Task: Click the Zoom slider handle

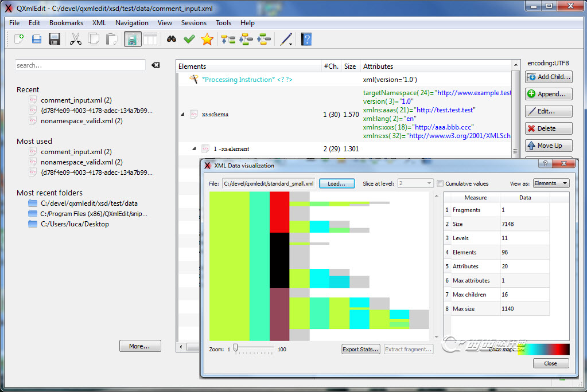Action: click(x=235, y=348)
